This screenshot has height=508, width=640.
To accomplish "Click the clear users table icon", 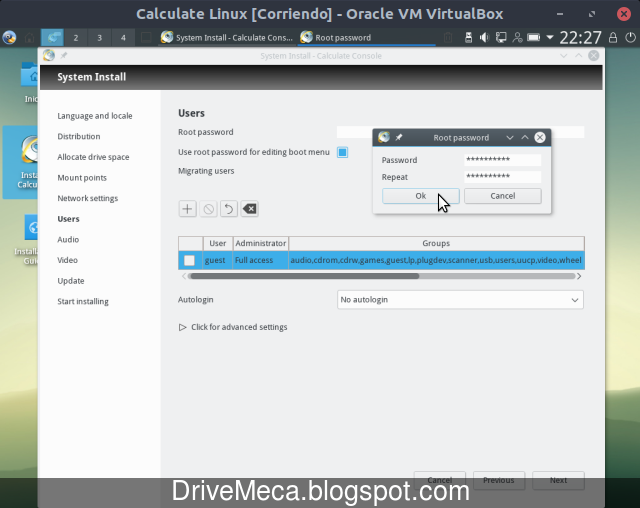I will (x=249, y=209).
